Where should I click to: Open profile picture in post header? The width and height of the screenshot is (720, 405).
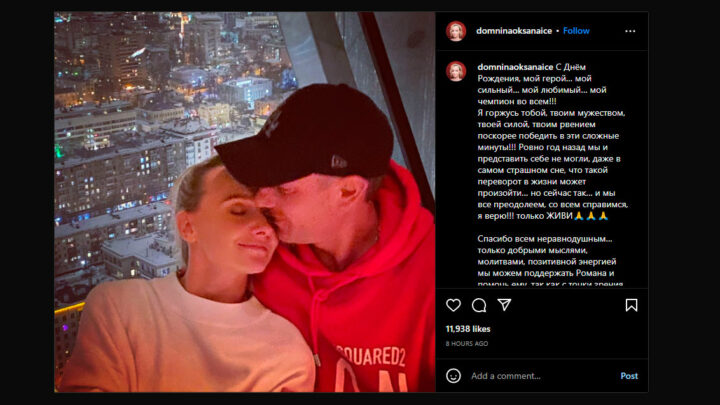(x=456, y=31)
